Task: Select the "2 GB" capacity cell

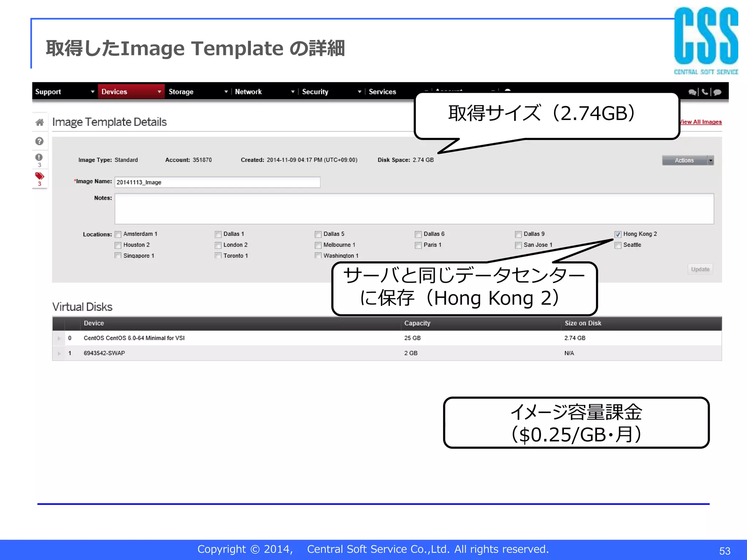Action: pos(411,353)
